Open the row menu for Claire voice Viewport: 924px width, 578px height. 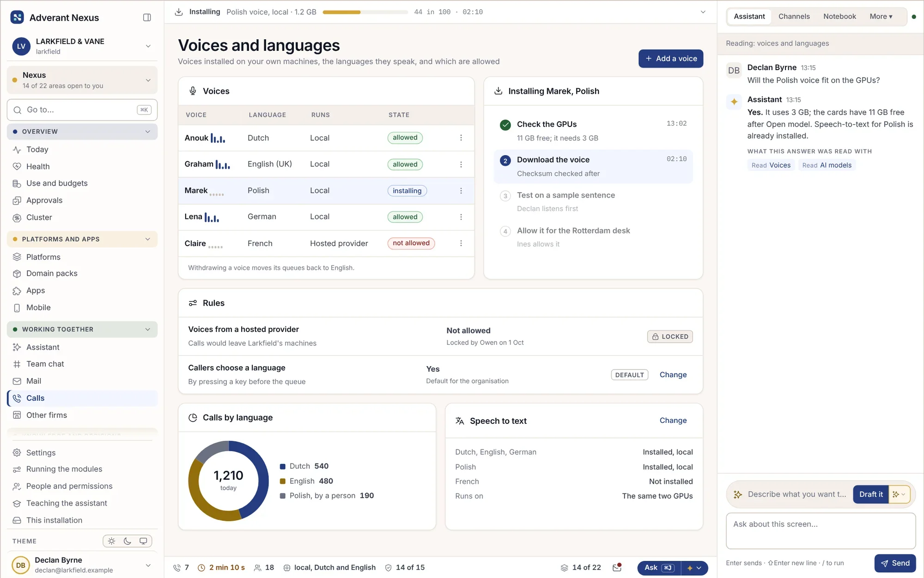pos(461,243)
